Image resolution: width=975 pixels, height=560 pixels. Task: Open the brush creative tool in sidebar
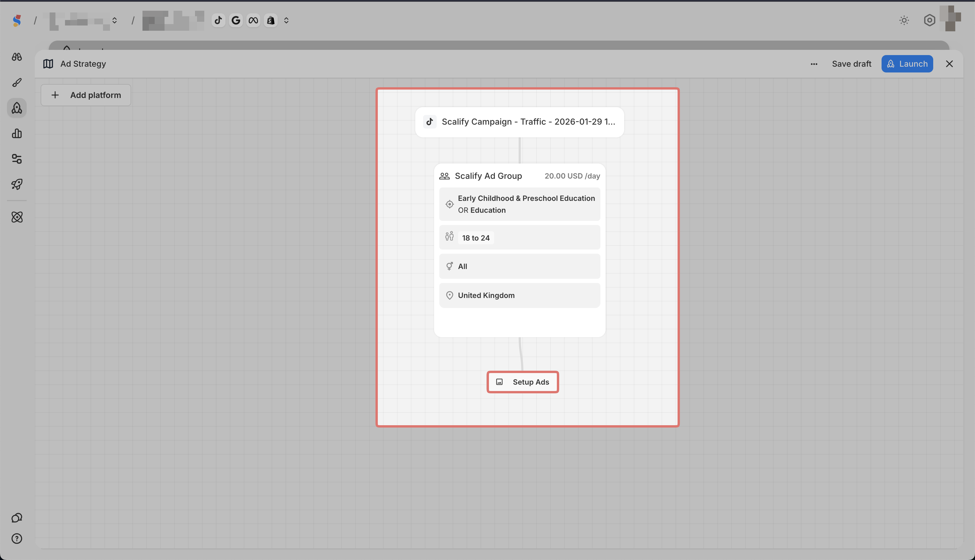coord(17,82)
